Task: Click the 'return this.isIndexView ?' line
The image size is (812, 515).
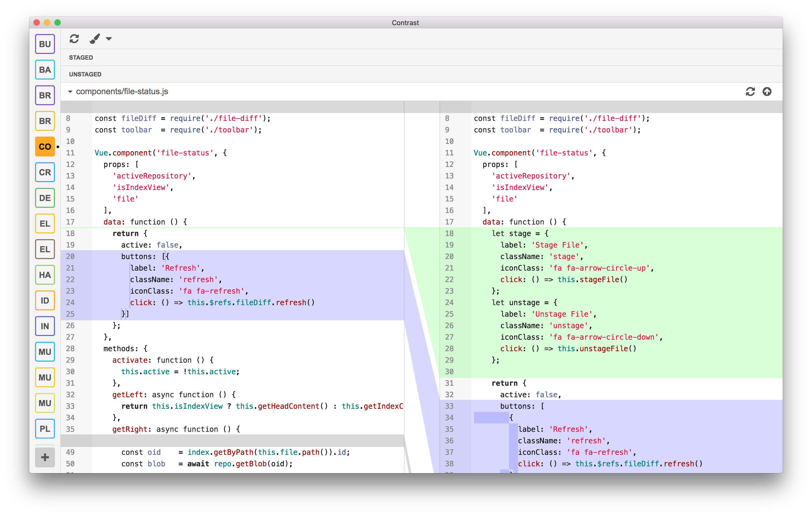Action: pos(262,406)
